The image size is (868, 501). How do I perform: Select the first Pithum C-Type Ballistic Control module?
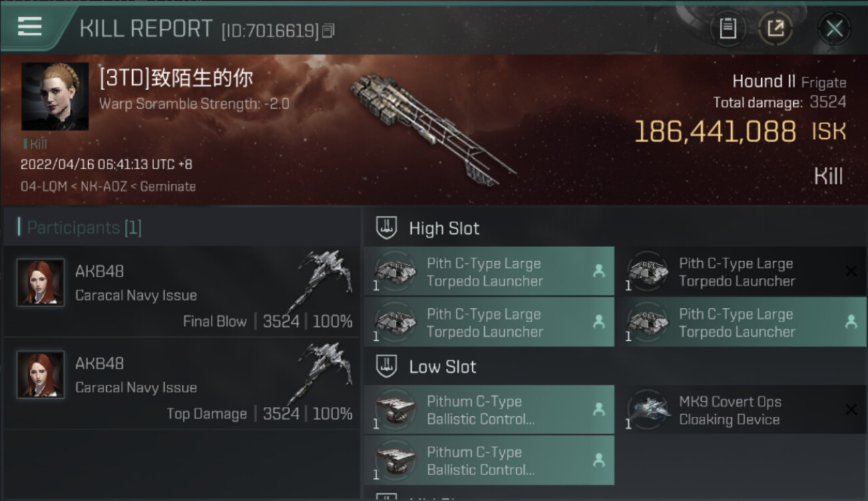coord(489,410)
